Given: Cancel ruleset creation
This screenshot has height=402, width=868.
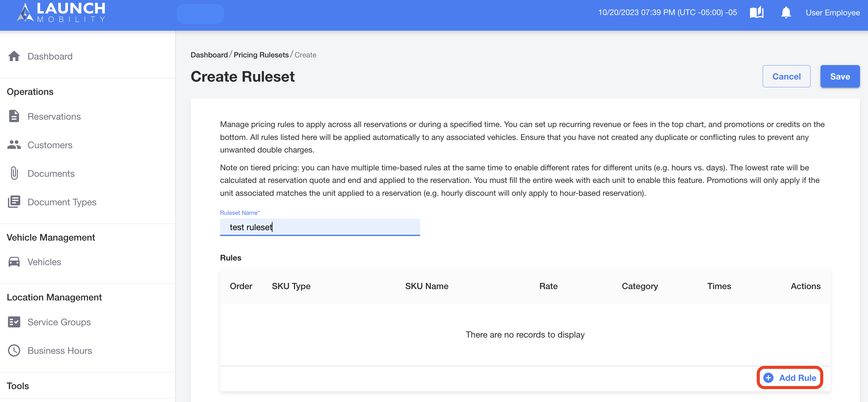Looking at the screenshot, I should (786, 76).
